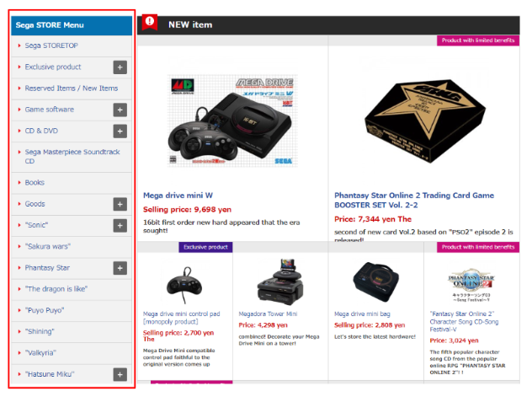Click the Sega STORE Menu header
Screen dimensions: 532x402
[72, 25]
